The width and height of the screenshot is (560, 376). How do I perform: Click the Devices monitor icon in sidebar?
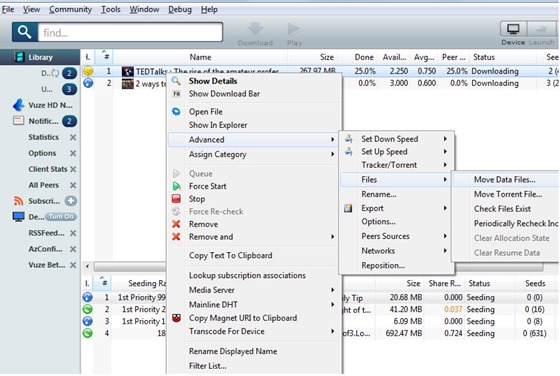pyautogui.click(x=18, y=217)
